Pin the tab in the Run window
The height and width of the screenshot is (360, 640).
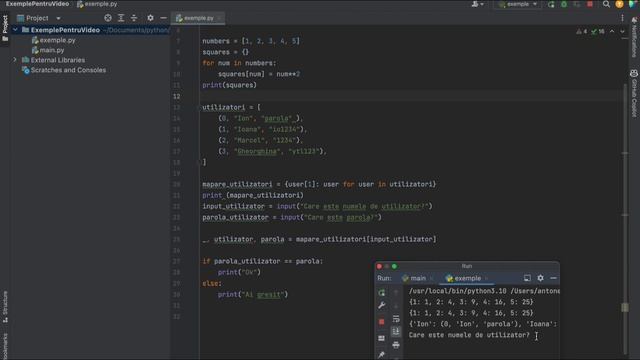(381, 354)
